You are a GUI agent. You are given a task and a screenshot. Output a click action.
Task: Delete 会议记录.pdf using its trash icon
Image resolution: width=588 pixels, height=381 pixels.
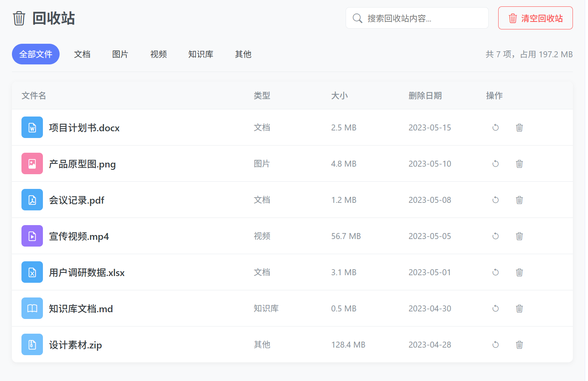pyautogui.click(x=519, y=200)
